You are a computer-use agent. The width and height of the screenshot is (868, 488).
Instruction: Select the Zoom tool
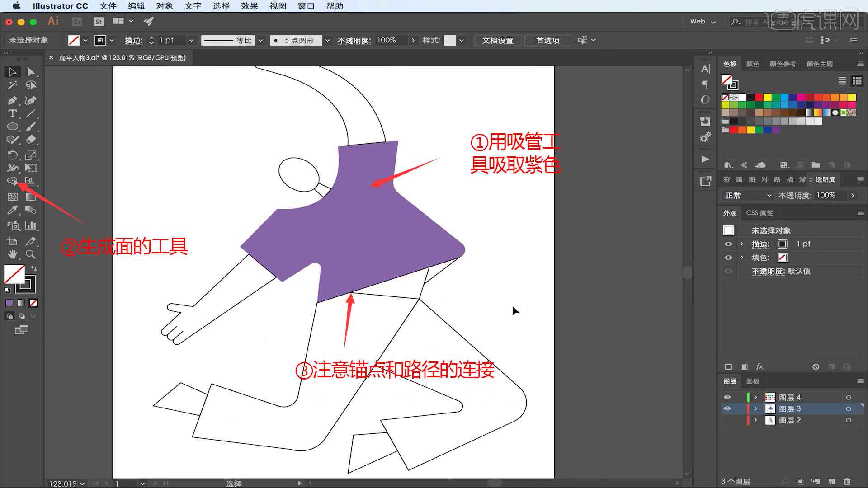tap(30, 254)
